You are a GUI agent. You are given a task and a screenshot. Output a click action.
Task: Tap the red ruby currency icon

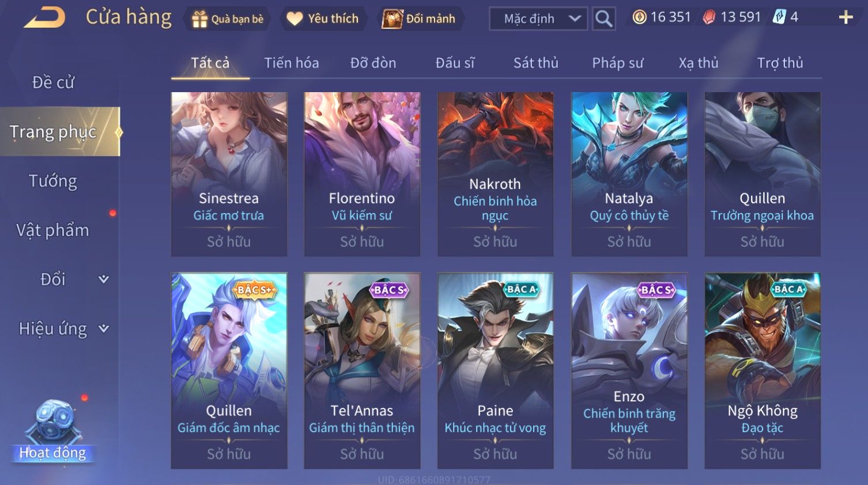[709, 17]
